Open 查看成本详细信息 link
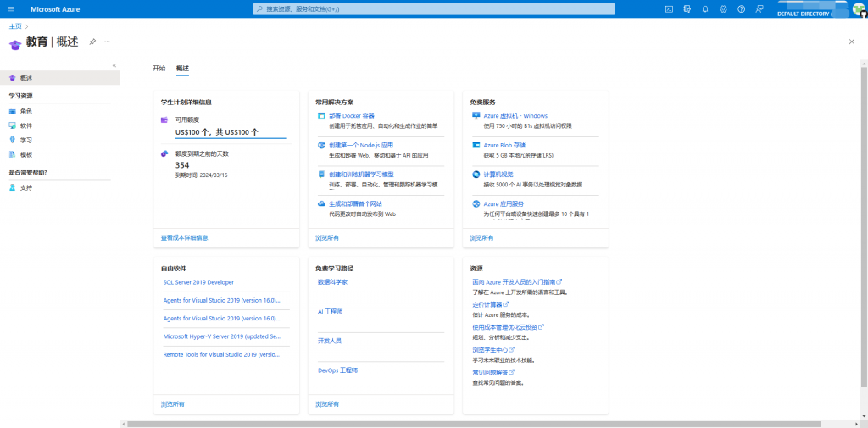 point(184,237)
